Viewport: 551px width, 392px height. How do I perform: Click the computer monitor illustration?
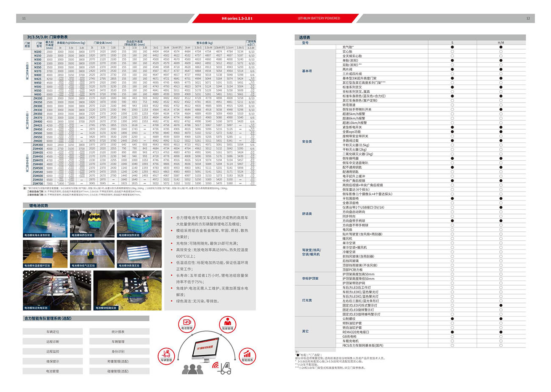tap(205, 350)
